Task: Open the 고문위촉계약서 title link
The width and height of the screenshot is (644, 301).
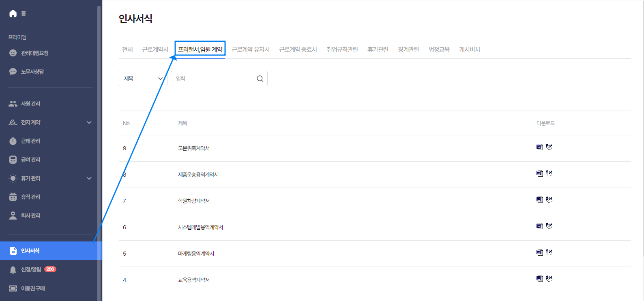Action: 193,148
